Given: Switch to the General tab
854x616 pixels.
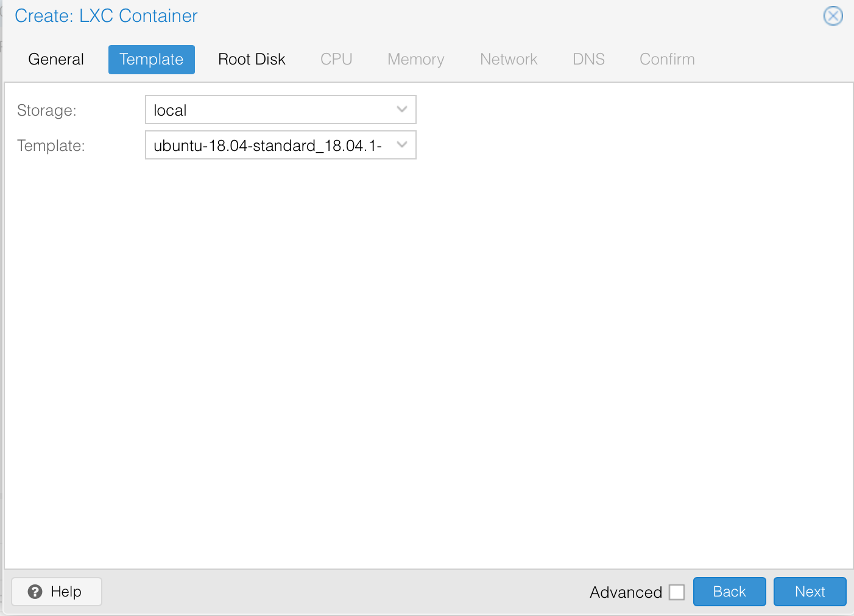Looking at the screenshot, I should click(x=56, y=60).
